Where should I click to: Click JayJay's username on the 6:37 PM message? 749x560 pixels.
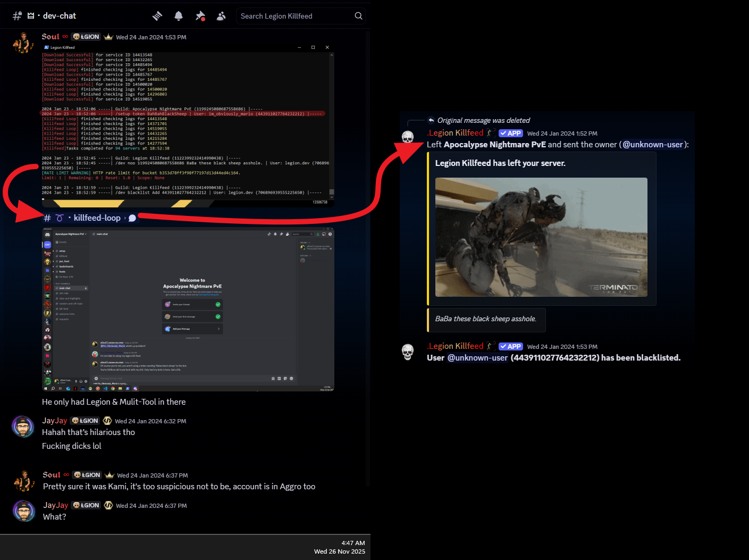coord(56,505)
